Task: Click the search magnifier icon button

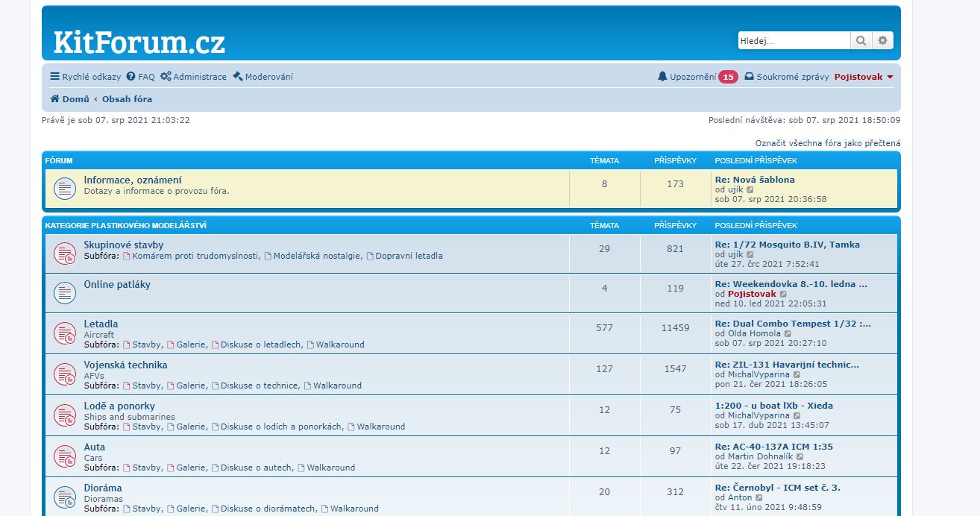Action: pyautogui.click(x=861, y=41)
